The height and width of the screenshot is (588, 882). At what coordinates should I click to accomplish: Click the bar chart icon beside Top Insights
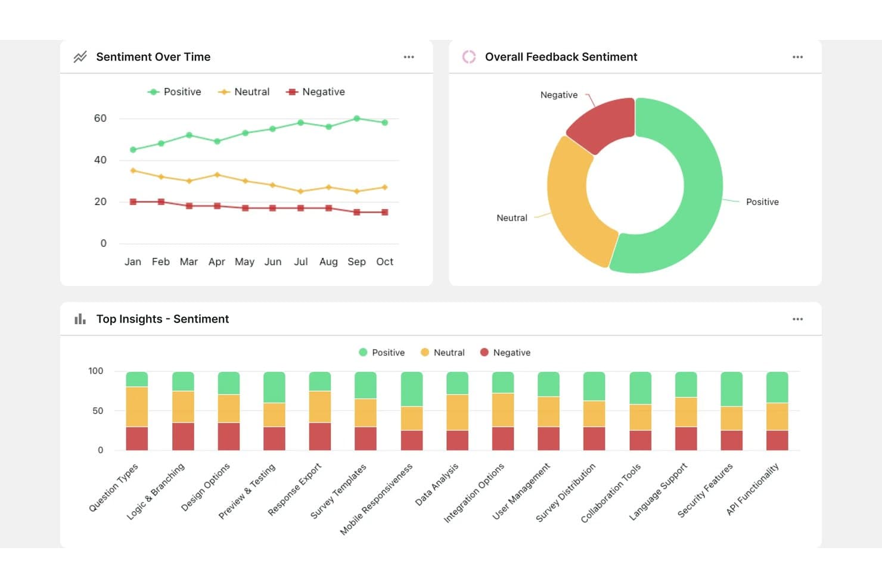[80, 319]
